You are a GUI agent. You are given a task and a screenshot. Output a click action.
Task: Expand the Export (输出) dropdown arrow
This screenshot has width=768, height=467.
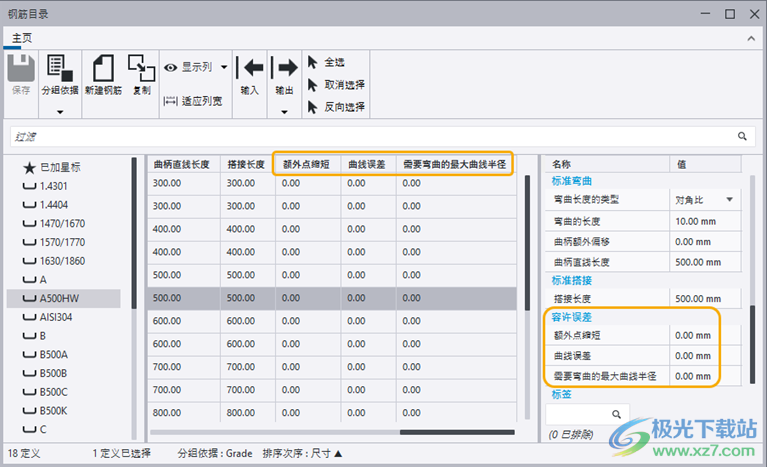click(285, 112)
